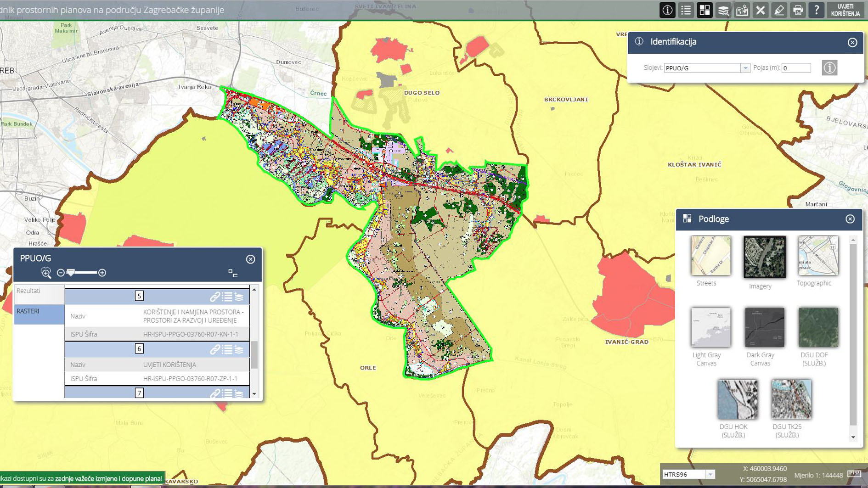Click the UVJETI KORIŠTENJA button
Image resolution: width=868 pixels, height=488 pixels.
(x=845, y=10)
